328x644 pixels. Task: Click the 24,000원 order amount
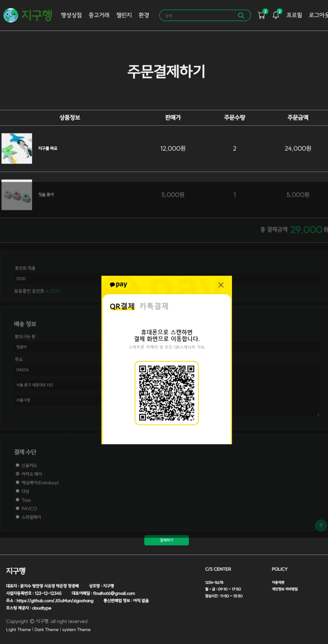tap(298, 148)
